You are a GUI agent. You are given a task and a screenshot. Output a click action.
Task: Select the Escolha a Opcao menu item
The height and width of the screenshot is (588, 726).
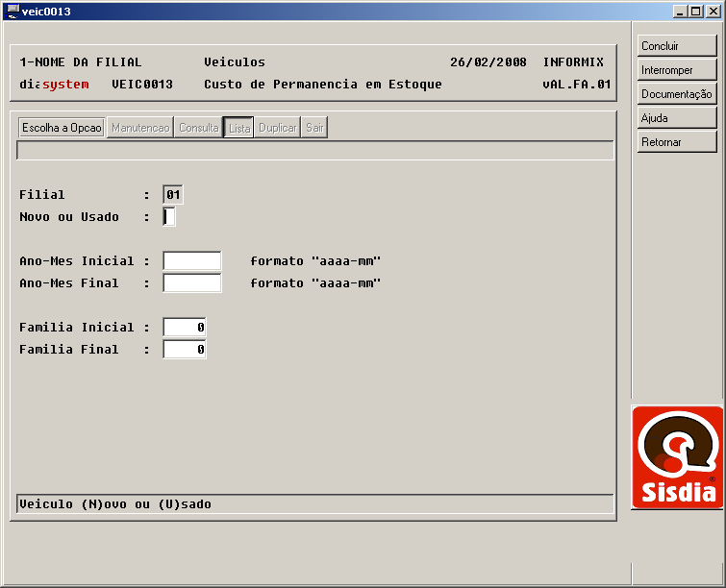tap(62, 128)
